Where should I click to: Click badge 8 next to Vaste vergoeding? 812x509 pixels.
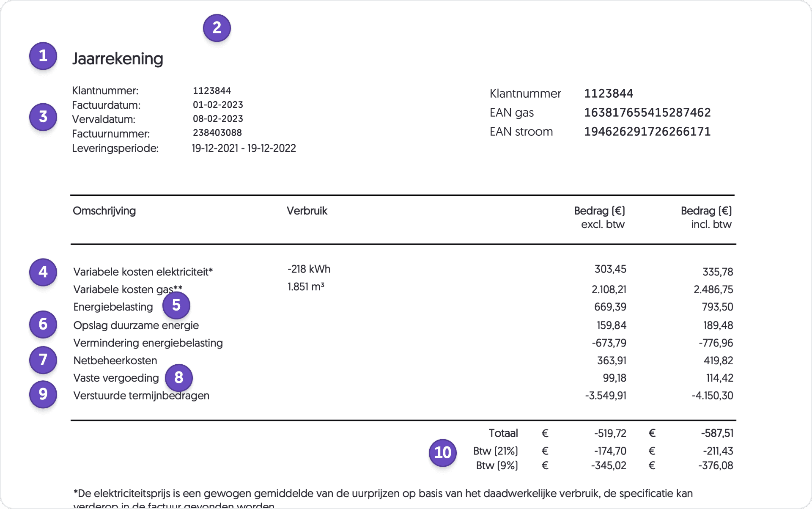[179, 377]
